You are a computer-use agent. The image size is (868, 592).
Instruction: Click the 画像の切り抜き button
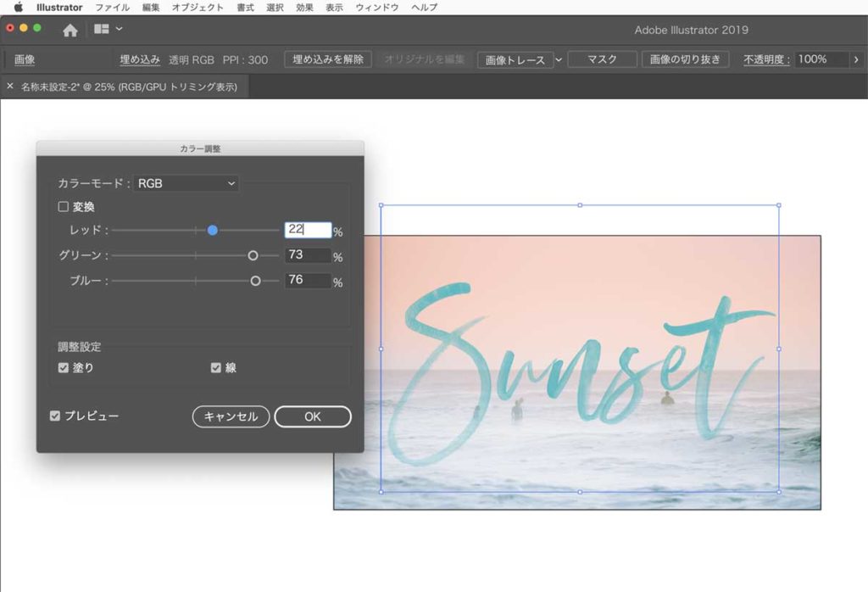[685, 59]
